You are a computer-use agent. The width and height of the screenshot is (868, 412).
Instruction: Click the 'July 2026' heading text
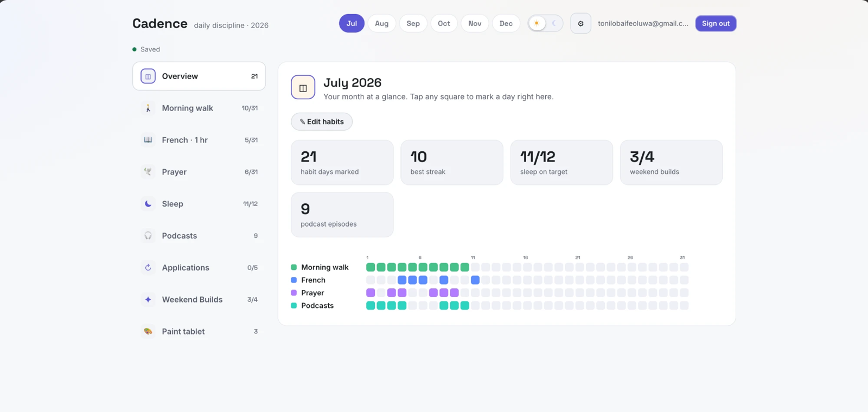click(353, 82)
